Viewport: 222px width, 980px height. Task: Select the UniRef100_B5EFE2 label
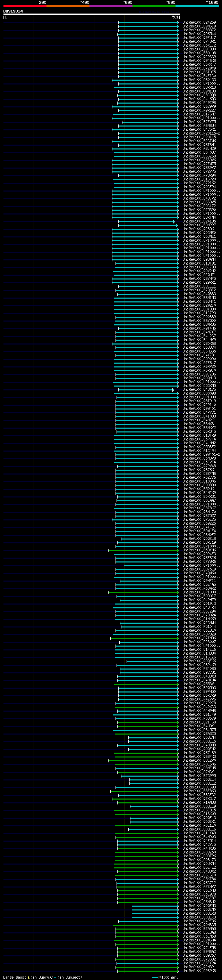pyautogui.click(x=199, y=867)
